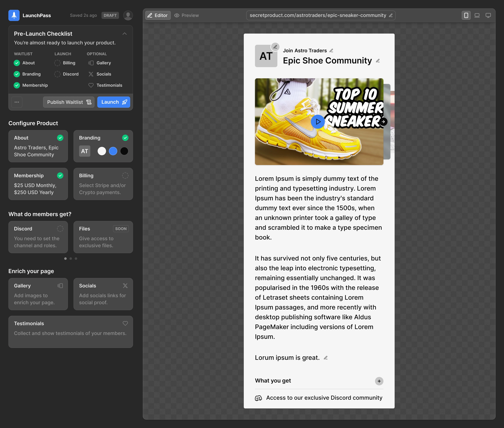Click the blue Launch button
This screenshot has height=428, width=504.
coord(114,102)
